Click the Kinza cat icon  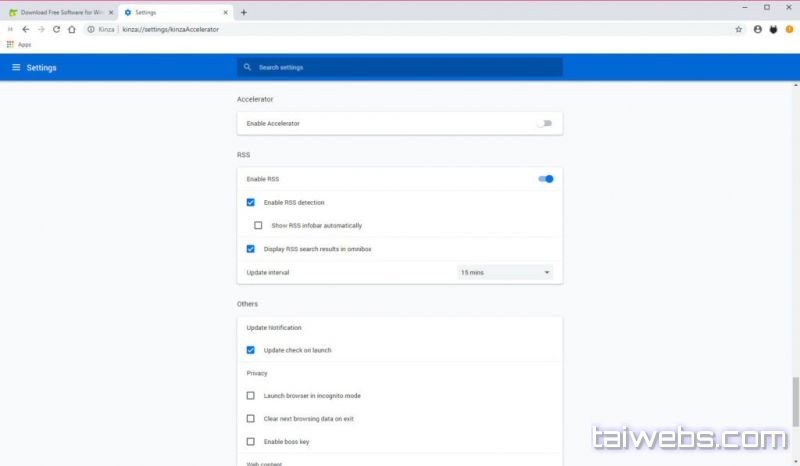773,29
